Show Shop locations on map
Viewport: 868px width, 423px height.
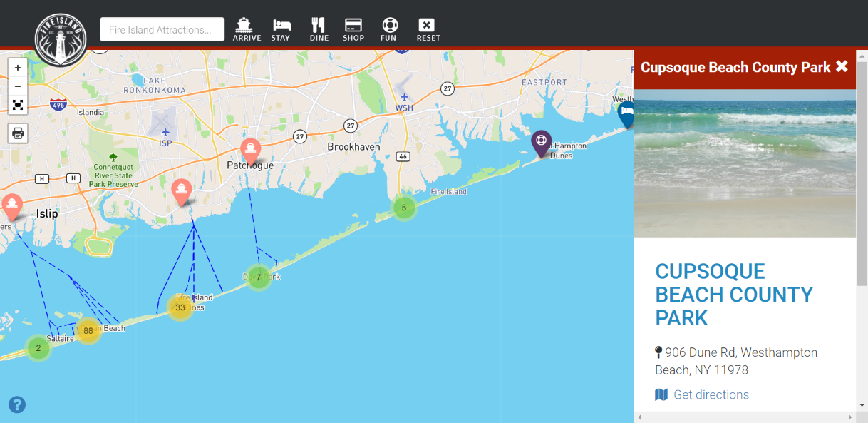[x=353, y=29]
